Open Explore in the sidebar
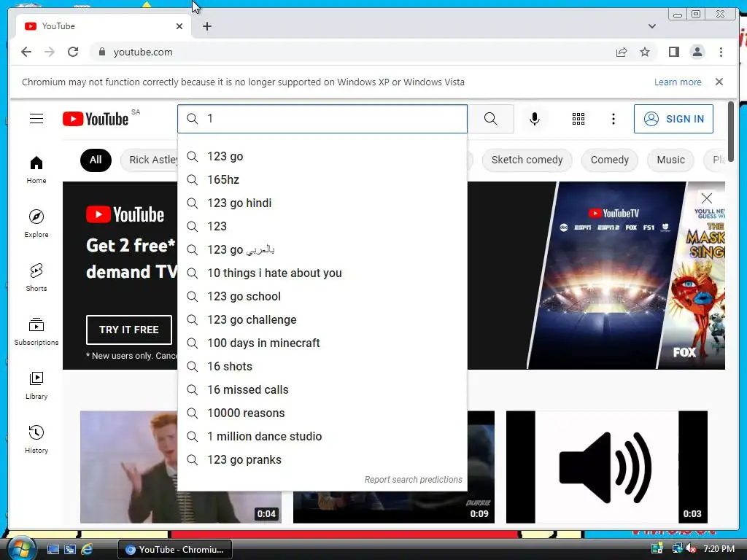Screen dimensions: 747x560 (x=36, y=224)
